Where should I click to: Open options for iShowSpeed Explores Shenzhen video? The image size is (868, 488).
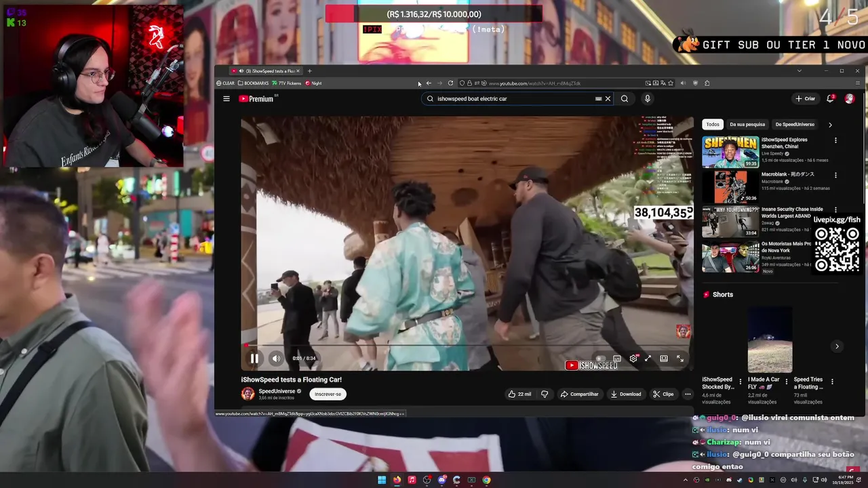835,141
